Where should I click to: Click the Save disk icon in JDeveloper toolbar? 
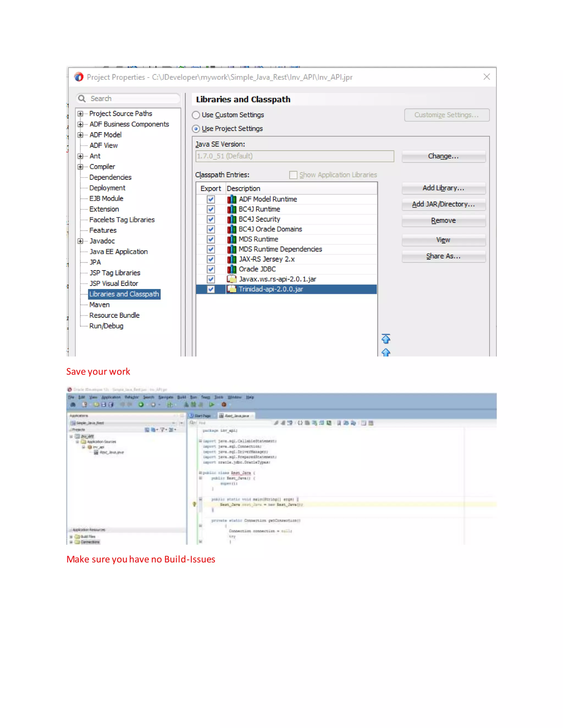click(103, 405)
